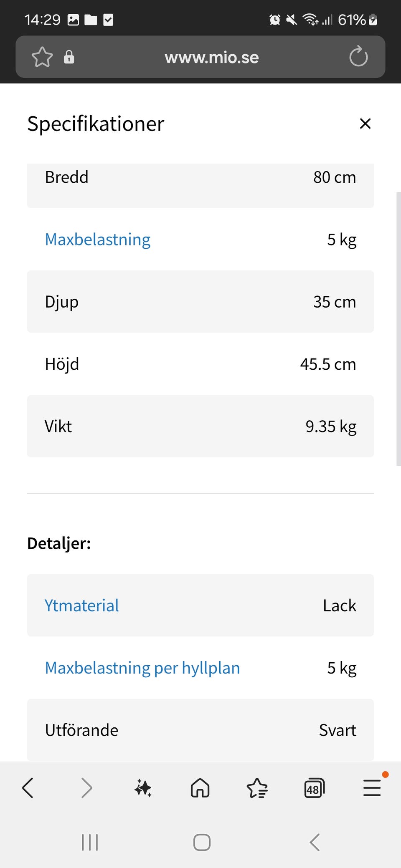Close the Specifikationer panel

[365, 124]
